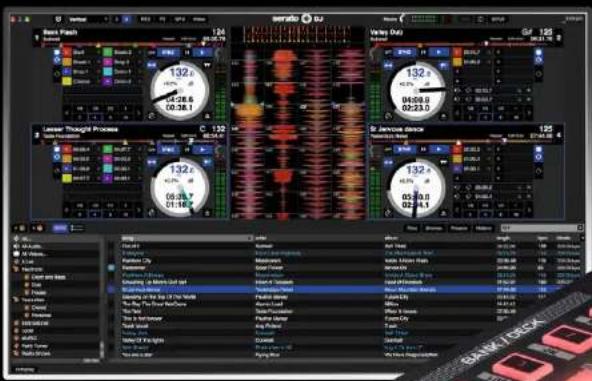Open the Video panel
Screen dimensions: 592x381
point(199,19)
